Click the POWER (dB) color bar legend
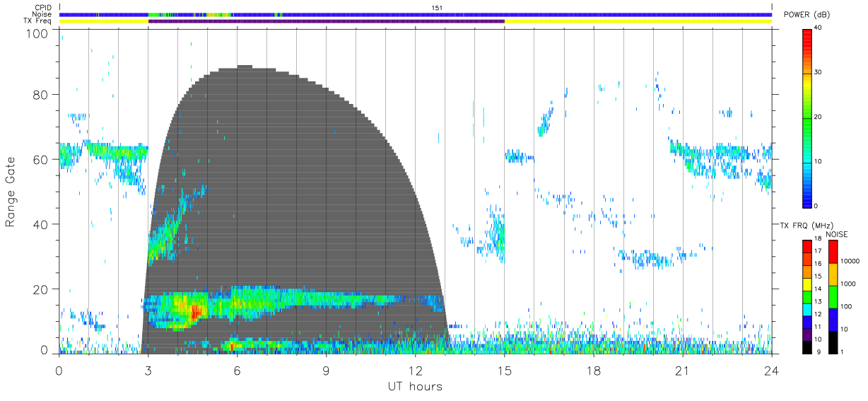Screen dimensions: 868x401 click(807, 117)
